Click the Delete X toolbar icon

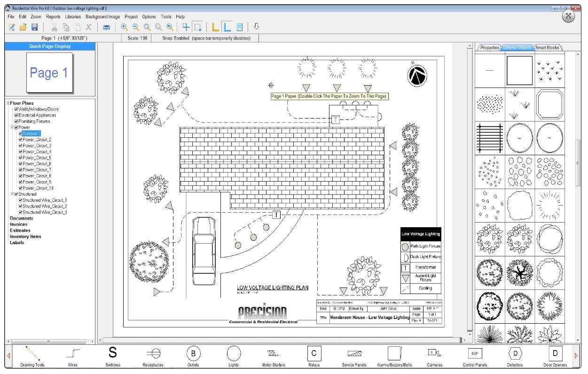pos(88,27)
